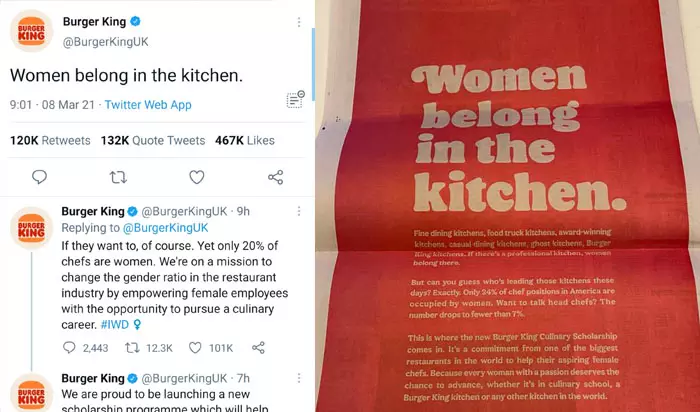Image resolution: width=700 pixels, height=412 pixels.
Task: Like the main "Women belong in the kitchen" tweet
Action: tap(196, 177)
